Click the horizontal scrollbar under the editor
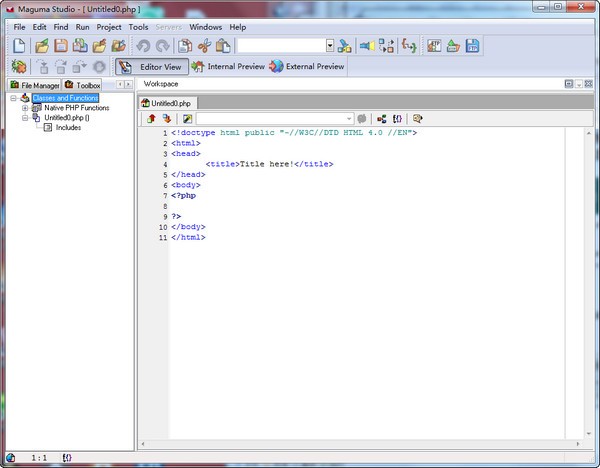The height and width of the screenshot is (468, 600). [360, 444]
